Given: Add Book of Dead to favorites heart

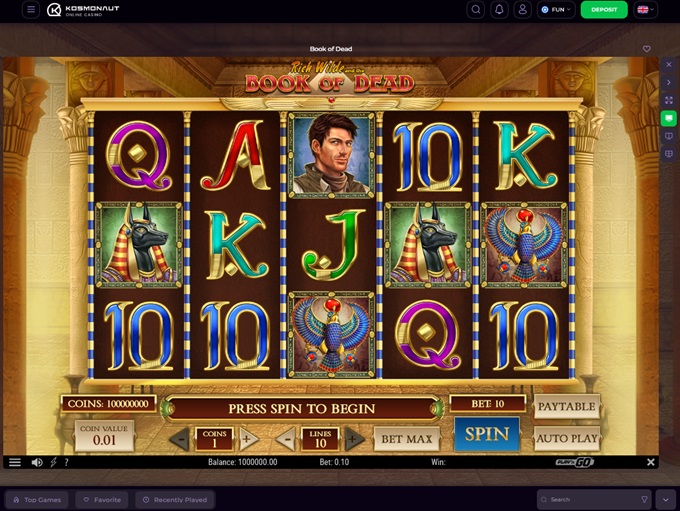Looking at the screenshot, I should coord(647,49).
